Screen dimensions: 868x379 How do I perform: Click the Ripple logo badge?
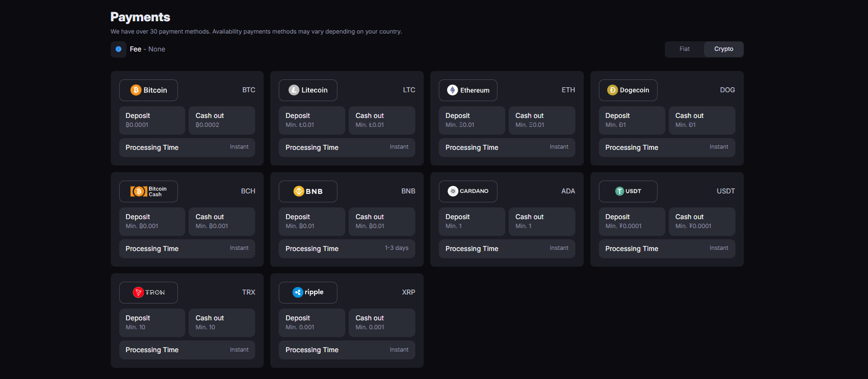click(308, 292)
